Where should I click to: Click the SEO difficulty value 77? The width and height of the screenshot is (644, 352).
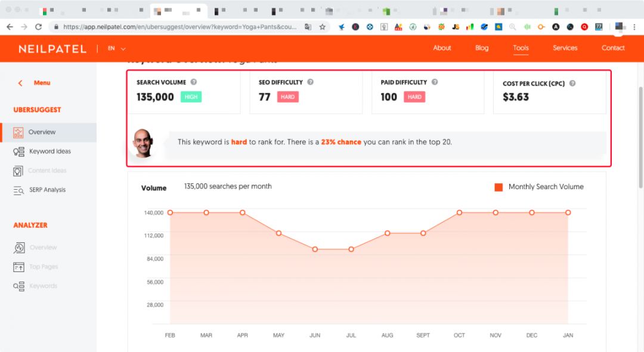click(265, 97)
